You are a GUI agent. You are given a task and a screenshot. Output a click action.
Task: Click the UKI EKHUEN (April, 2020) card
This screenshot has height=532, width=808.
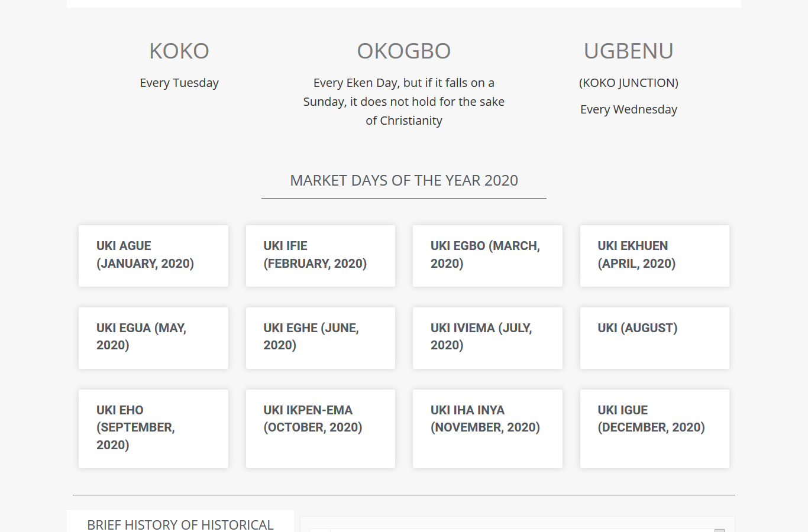[654, 255]
